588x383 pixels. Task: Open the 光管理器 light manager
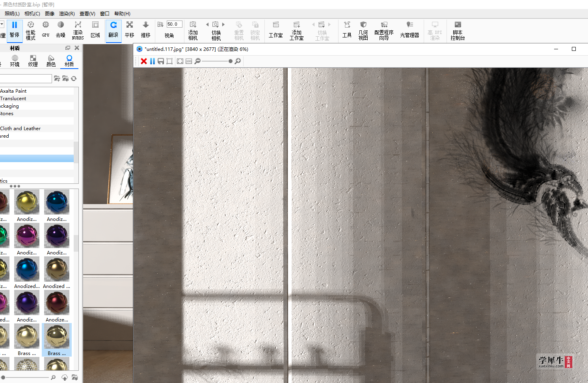click(x=409, y=30)
